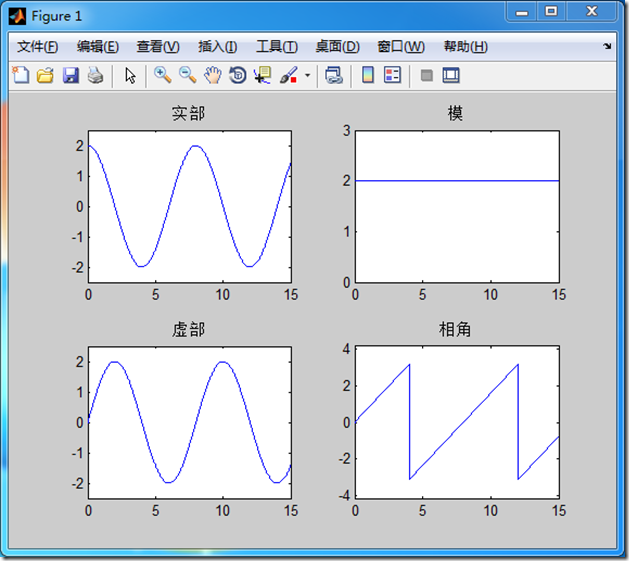Click the 虚部 subplot title
Viewport: 629px width, 561px height.
click(188, 329)
